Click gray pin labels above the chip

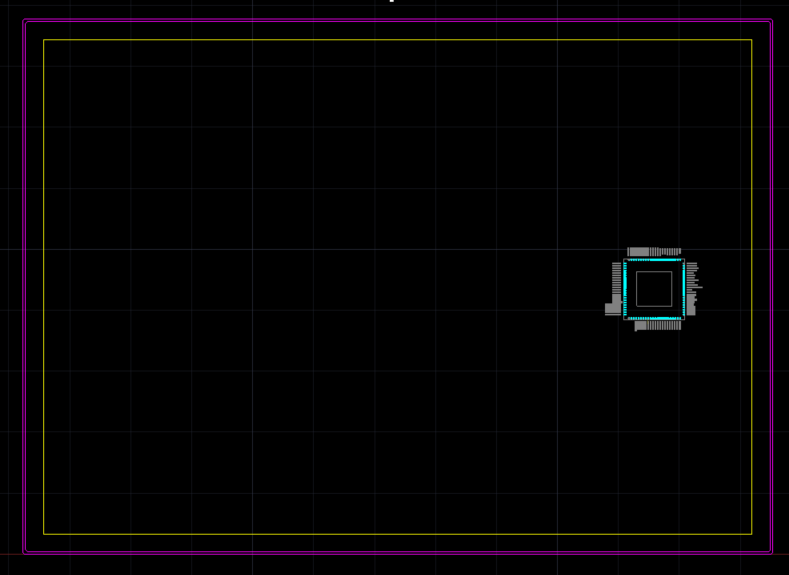coord(654,252)
